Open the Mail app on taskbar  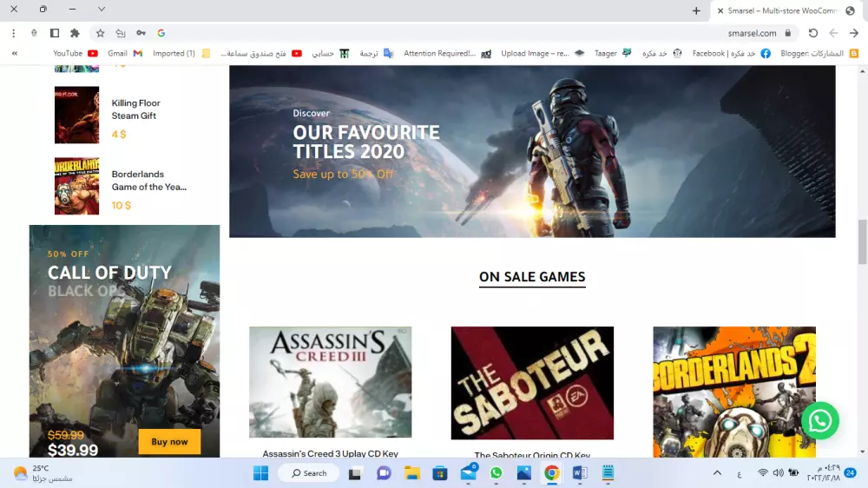pyautogui.click(x=469, y=472)
